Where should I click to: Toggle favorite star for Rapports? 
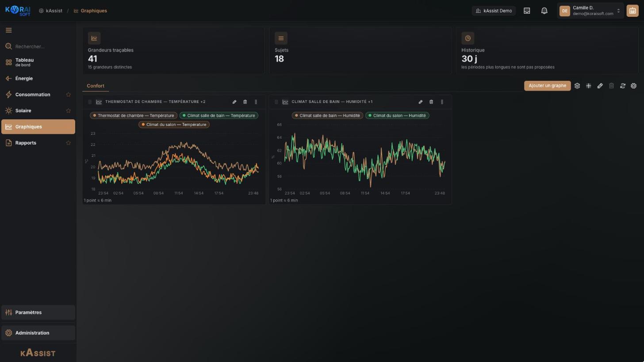pos(68,143)
